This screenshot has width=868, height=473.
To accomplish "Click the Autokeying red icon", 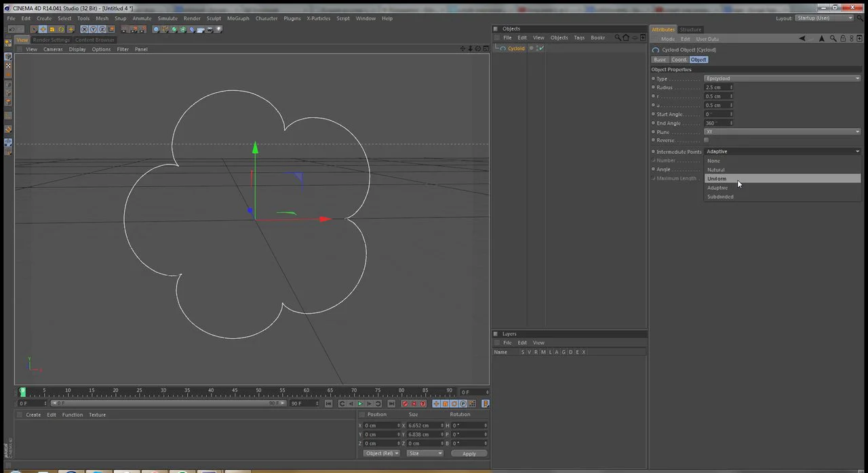I will point(414,403).
